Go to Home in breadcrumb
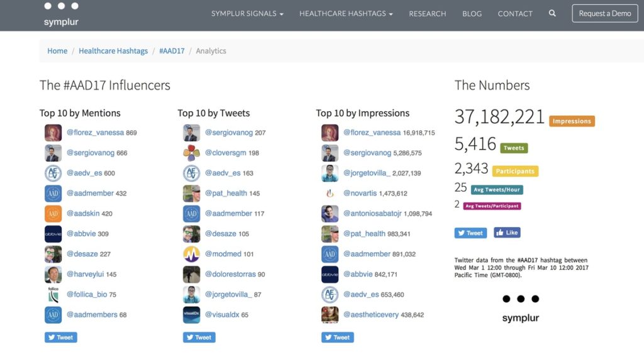Screen dimensions: 644x364 [x=57, y=51]
